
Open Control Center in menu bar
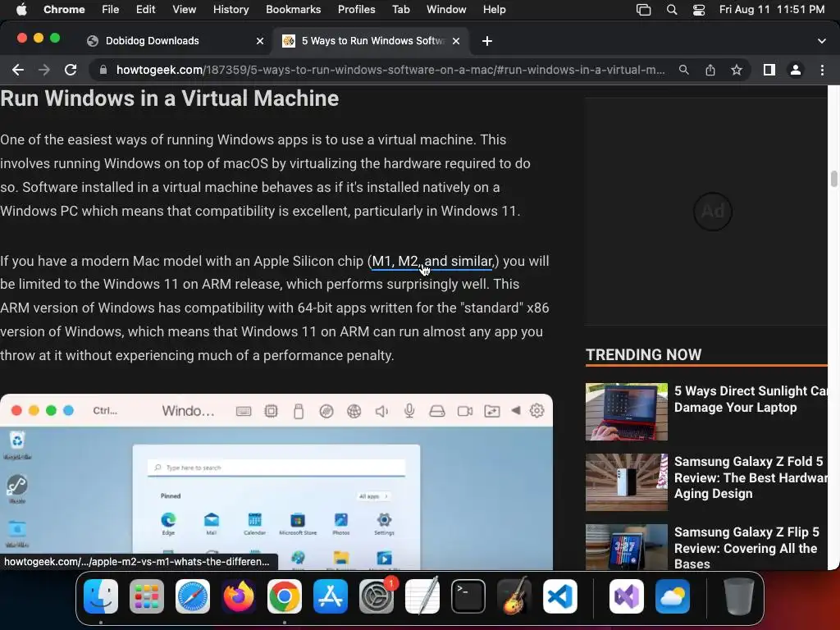point(699,9)
